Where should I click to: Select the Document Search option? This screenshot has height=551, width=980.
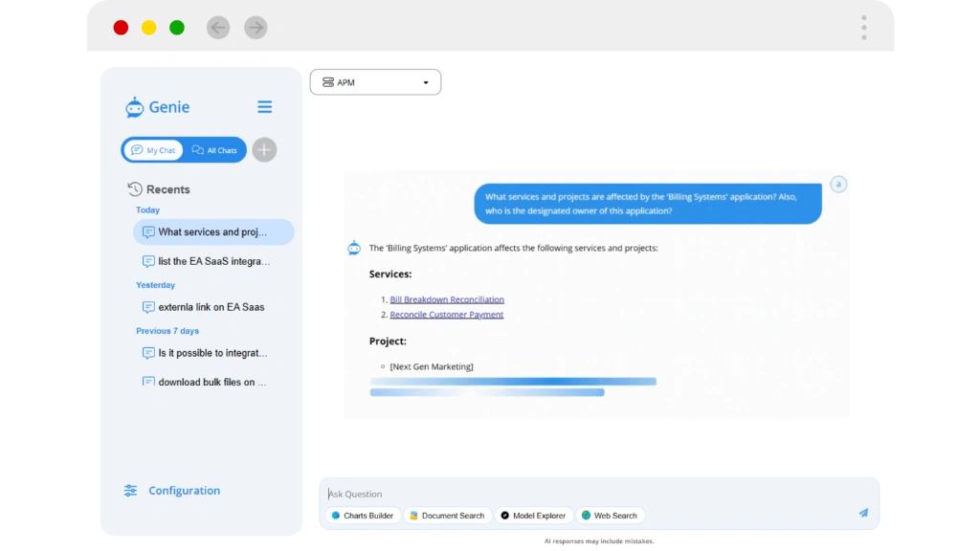(447, 516)
